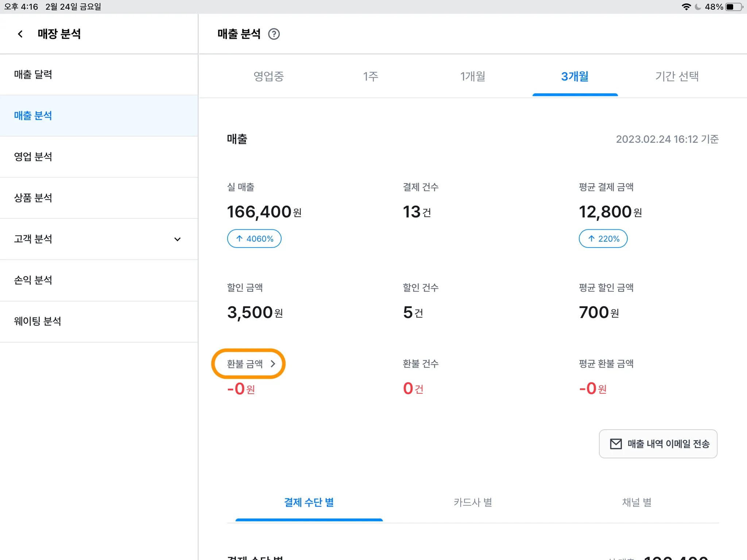Click the moon do-not-disturb icon
Viewport: 747px width, 560px height.
[x=698, y=7]
